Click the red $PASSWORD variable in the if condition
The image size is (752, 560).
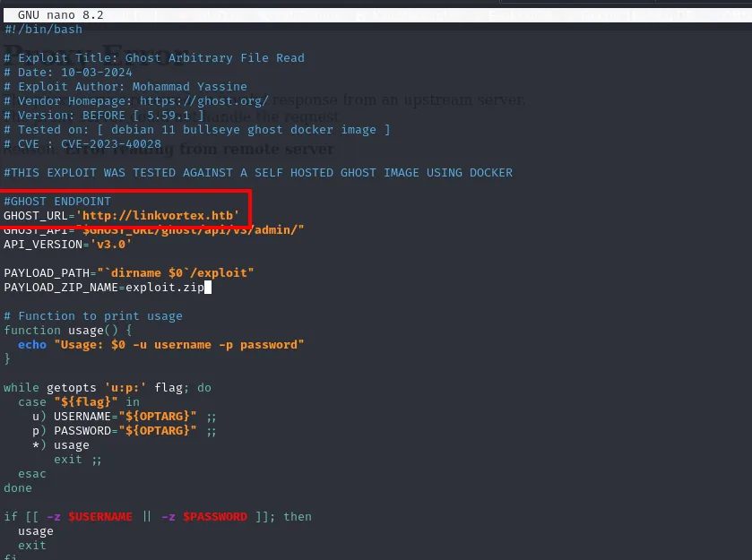pyautogui.click(x=215, y=517)
